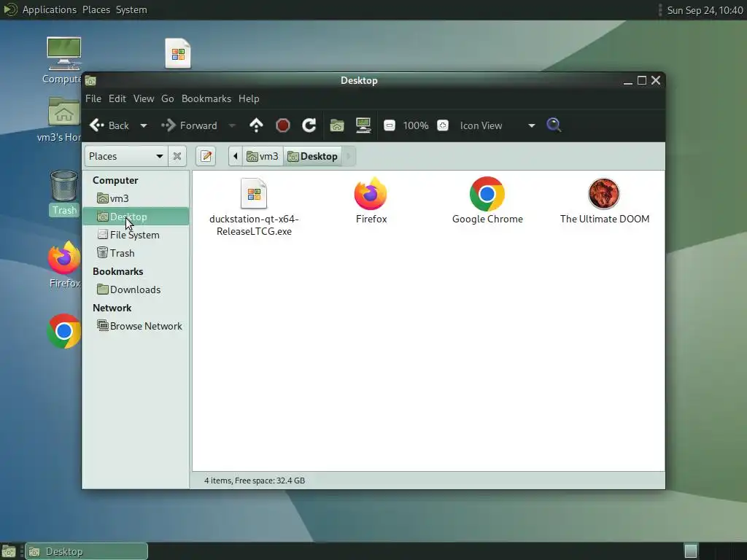Click vm3's Home desktop icon
The image size is (747, 560).
pos(64,112)
